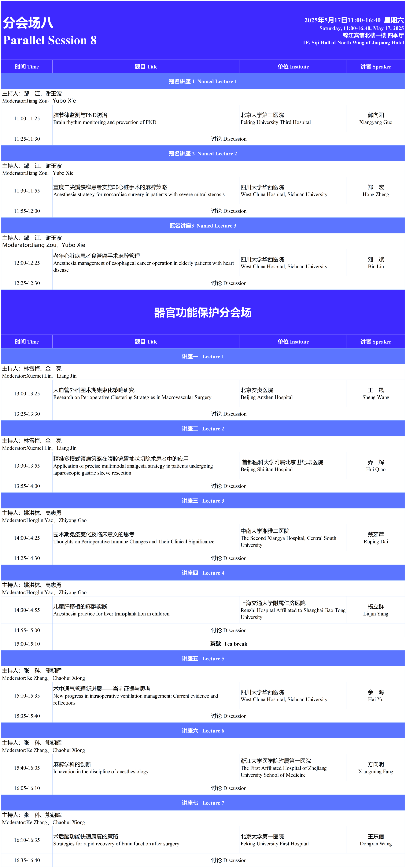Click 'Peking University Third Hospital' institute cell

pos(293,119)
